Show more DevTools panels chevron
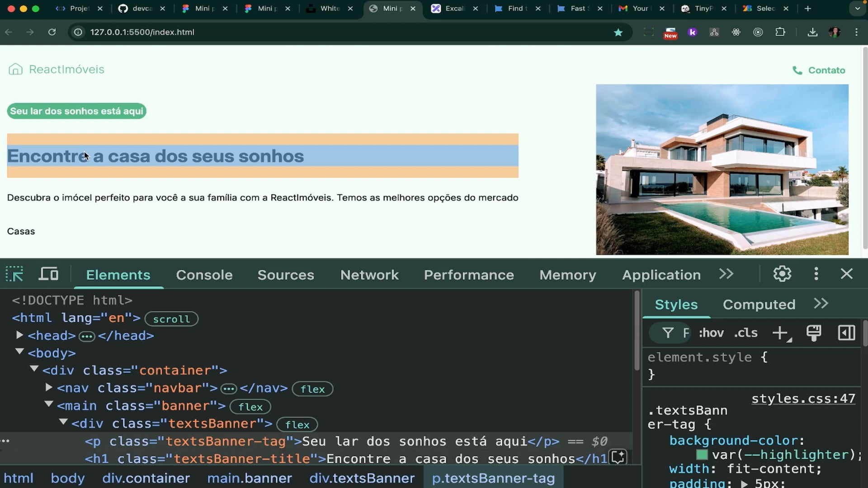 (726, 274)
